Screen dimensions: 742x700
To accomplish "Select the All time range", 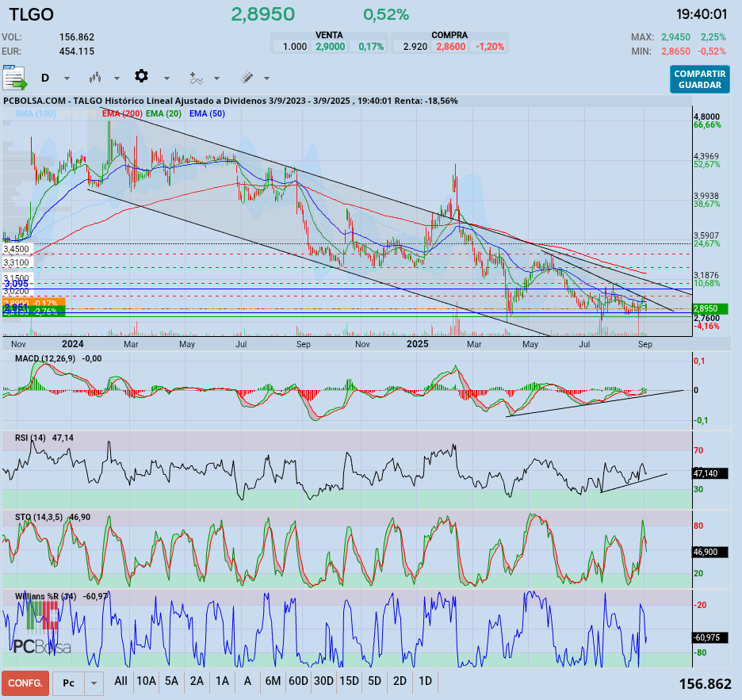I will 120,681.
